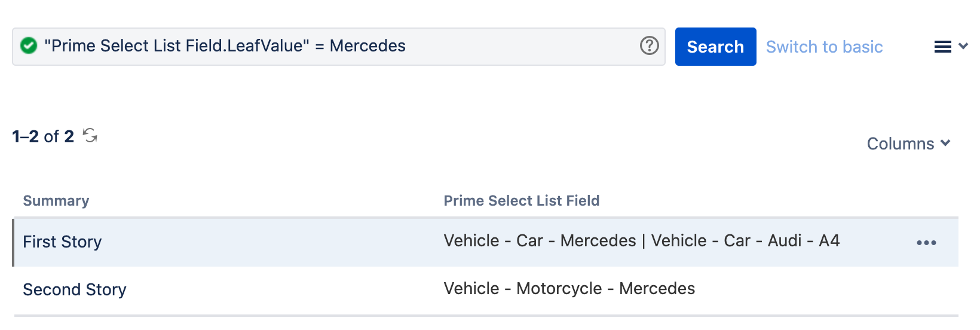The image size is (980, 330).
Task: Sort by the Summary column header
Action: click(x=56, y=201)
